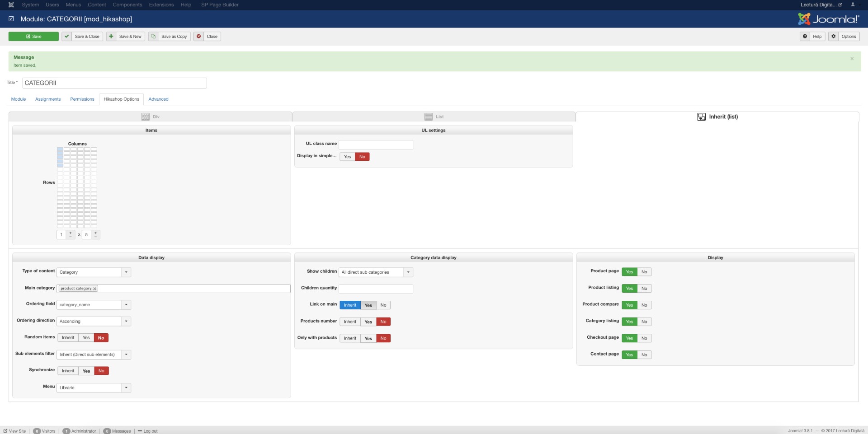Open the top Help menu
Screen dimensions: 868x434
pyautogui.click(x=186, y=5)
